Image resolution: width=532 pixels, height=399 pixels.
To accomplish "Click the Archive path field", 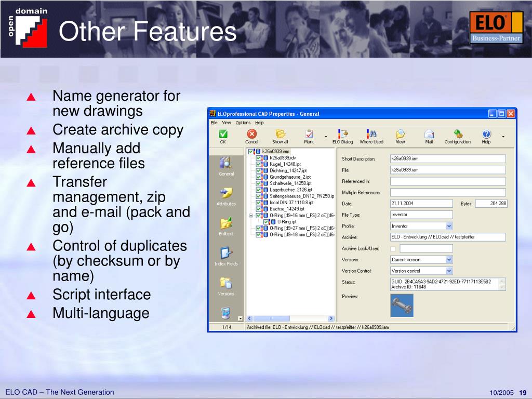I will pos(448,237).
